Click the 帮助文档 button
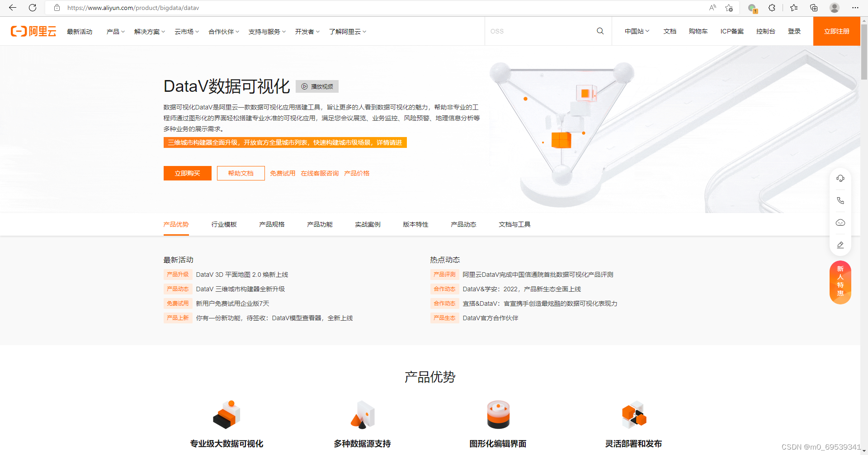Viewport: 868px width, 455px height. pyautogui.click(x=241, y=173)
